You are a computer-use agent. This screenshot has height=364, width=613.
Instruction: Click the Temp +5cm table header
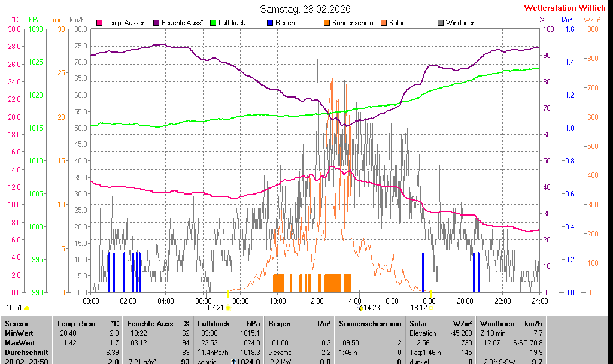87,324
